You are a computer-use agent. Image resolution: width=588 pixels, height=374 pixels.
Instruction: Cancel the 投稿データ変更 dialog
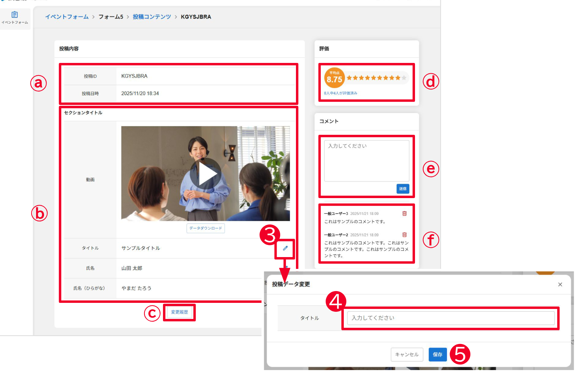pos(407,354)
